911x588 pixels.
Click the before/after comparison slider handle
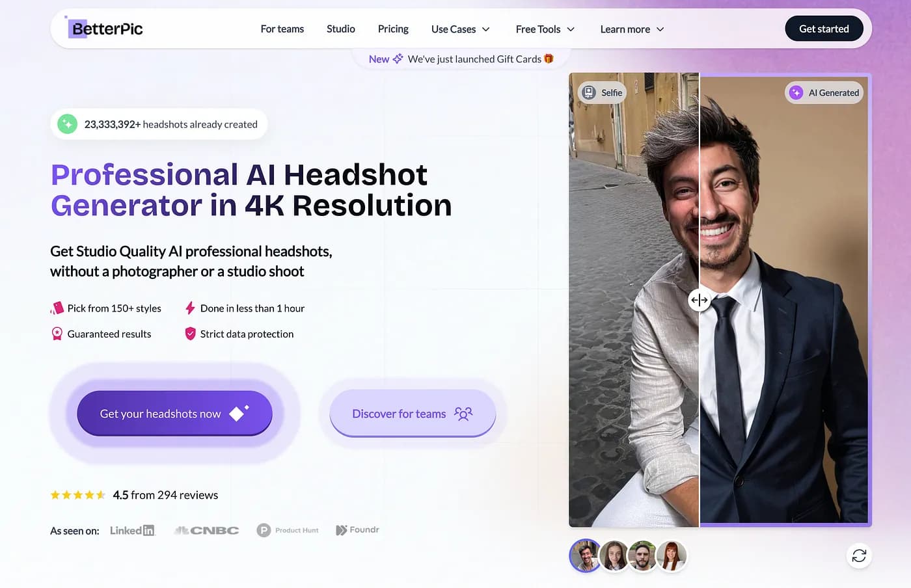pos(699,300)
